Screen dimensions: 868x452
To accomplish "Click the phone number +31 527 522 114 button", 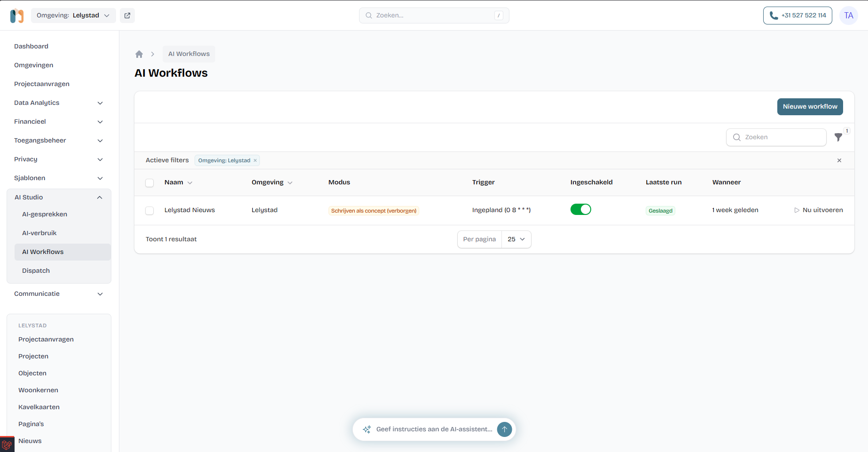I will pos(798,16).
